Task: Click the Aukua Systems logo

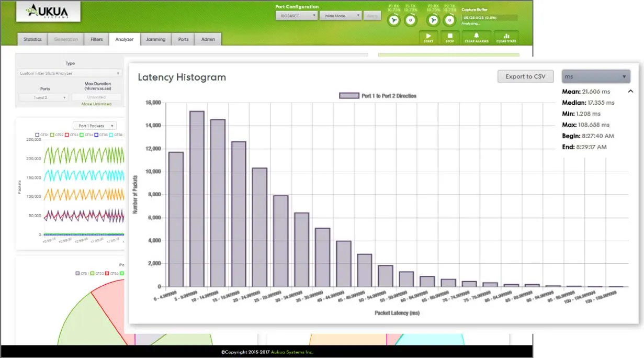Action: click(48, 11)
